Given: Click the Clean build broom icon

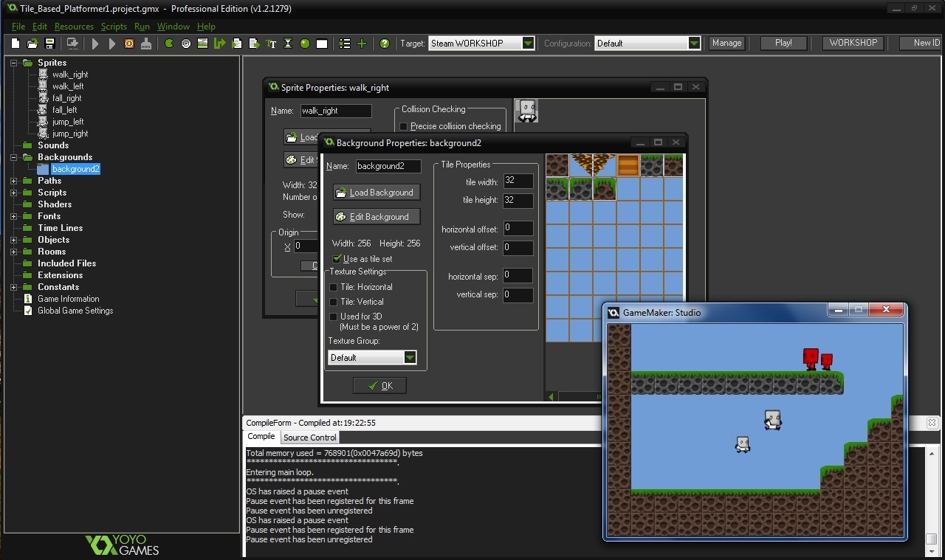Looking at the screenshot, I should tap(146, 44).
